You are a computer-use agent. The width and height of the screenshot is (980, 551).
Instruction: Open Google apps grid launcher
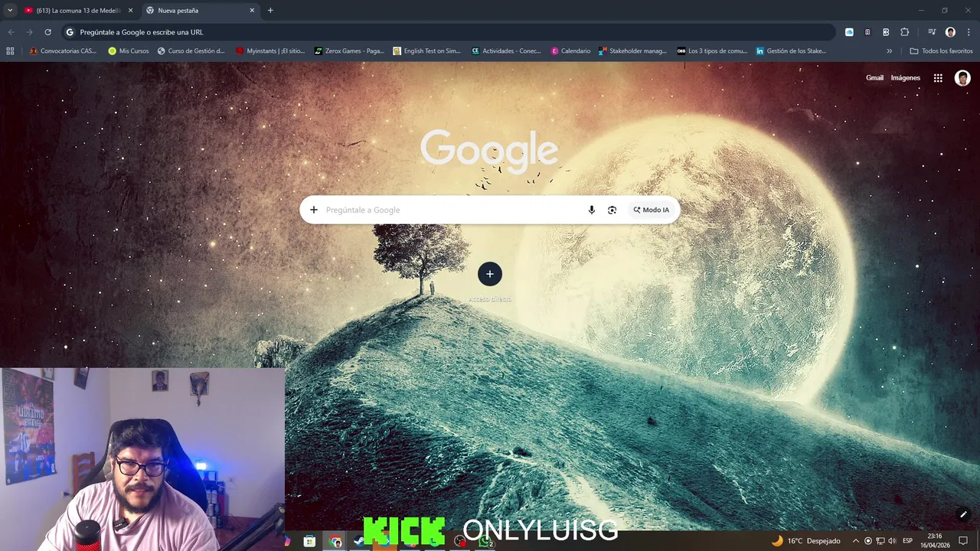coord(938,78)
